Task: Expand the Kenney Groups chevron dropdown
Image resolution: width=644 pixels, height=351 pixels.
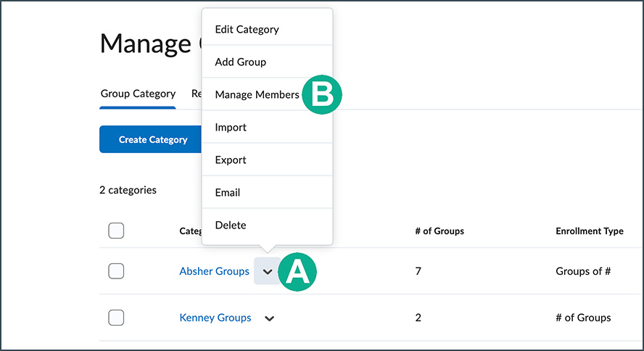Action: 270,318
